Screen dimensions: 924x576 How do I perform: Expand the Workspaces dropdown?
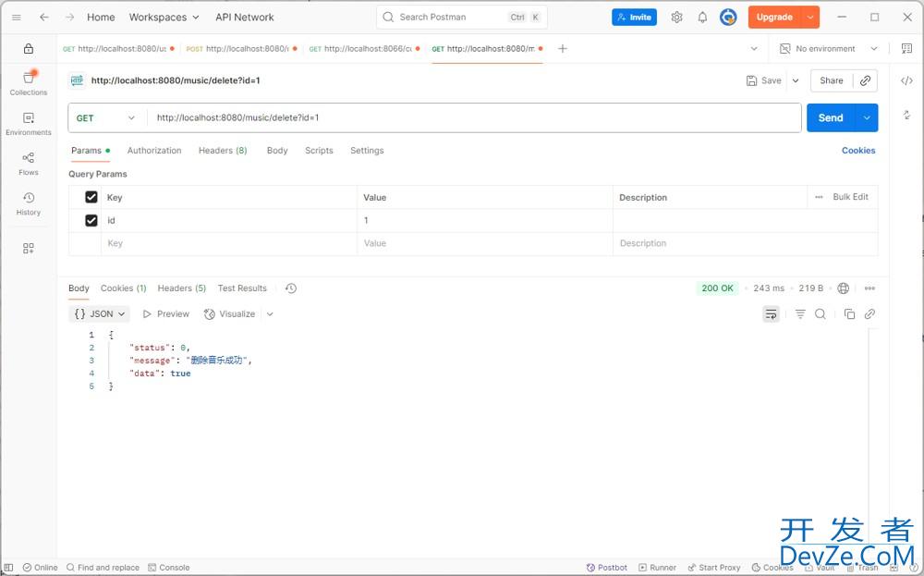click(x=164, y=17)
